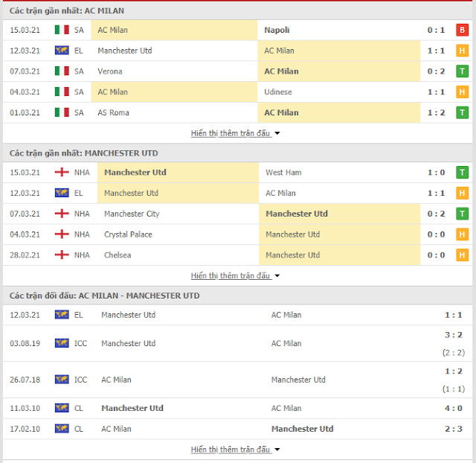
Task: Click England flag on Chelsea row
Action: [62, 255]
